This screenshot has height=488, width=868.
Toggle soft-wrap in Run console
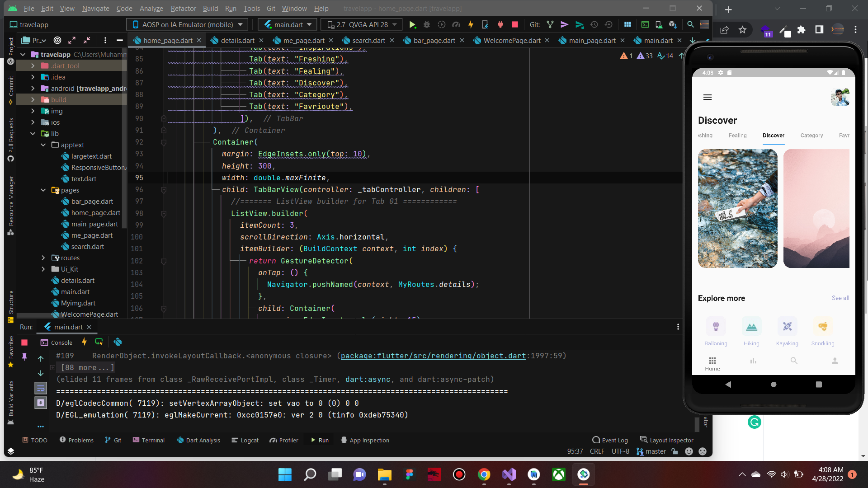pyautogui.click(x=41, y=388)
